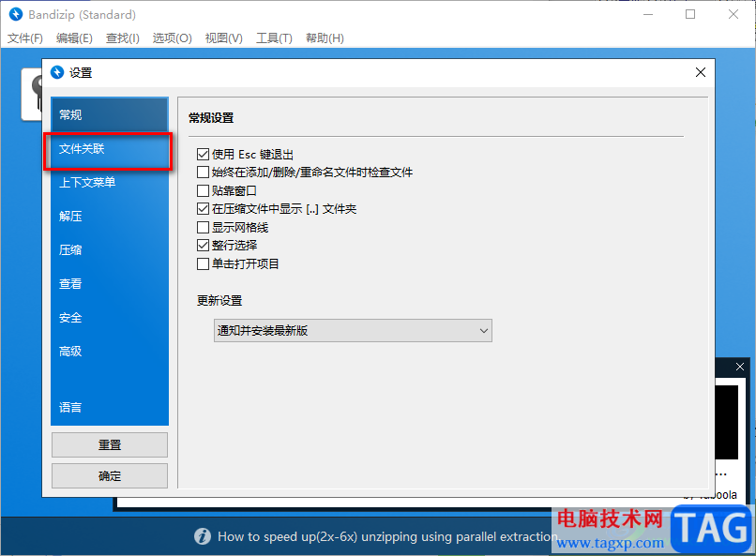Open the 文件(F) menu
Viewport: 756px width, 556px height.
pos(25,38)
